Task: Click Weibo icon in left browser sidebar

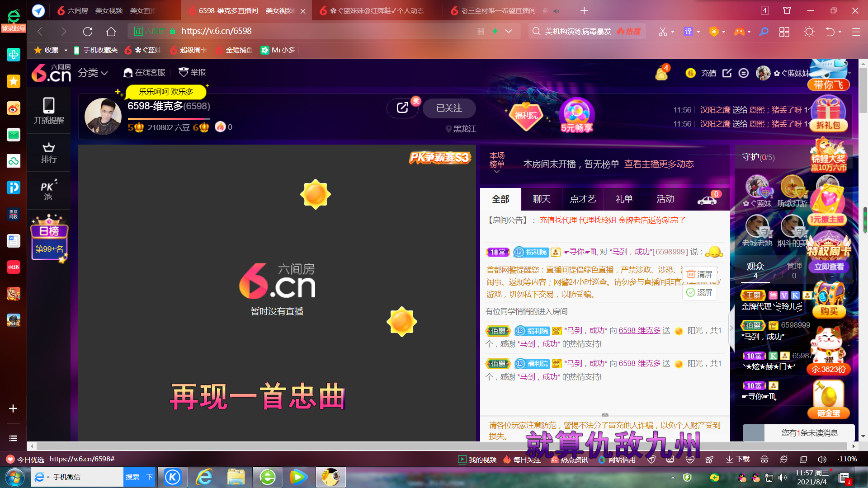Action: click(14, 108)
